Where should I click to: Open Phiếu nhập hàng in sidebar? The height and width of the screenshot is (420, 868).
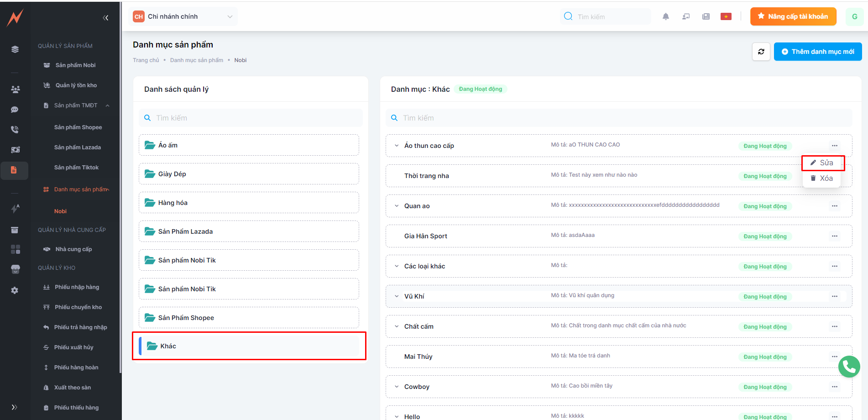77,287
